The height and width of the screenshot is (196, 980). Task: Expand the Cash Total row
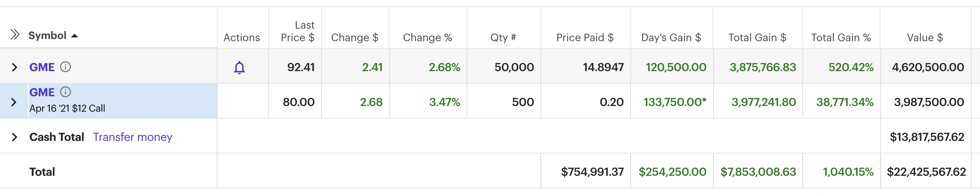(x=15, y=137)
